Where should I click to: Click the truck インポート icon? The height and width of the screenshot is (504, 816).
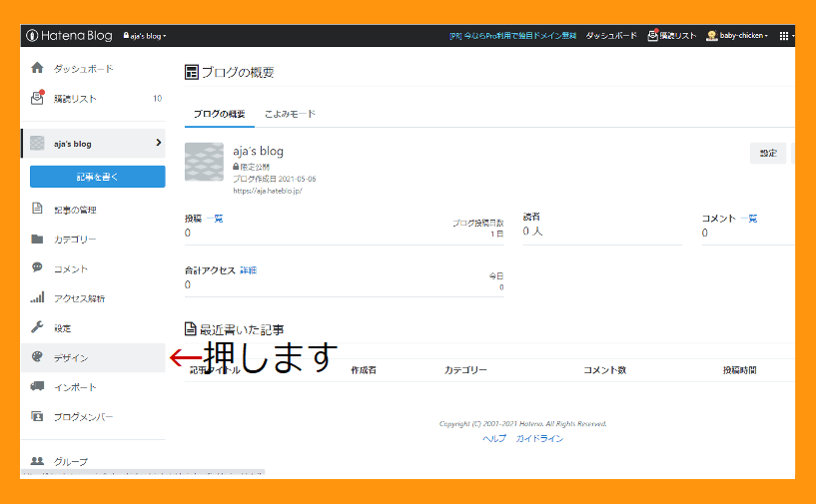[x=37, y=386]
